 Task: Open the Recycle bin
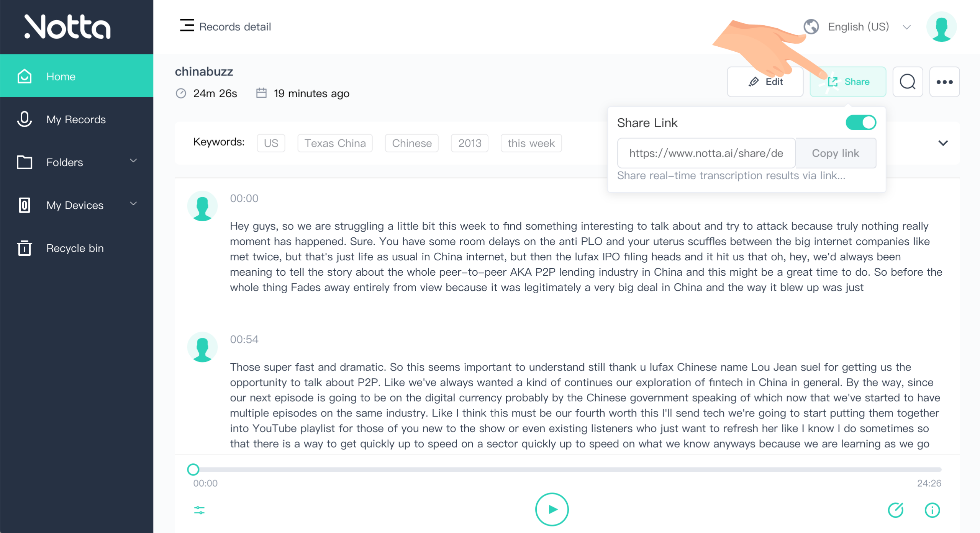click(75, 248)
